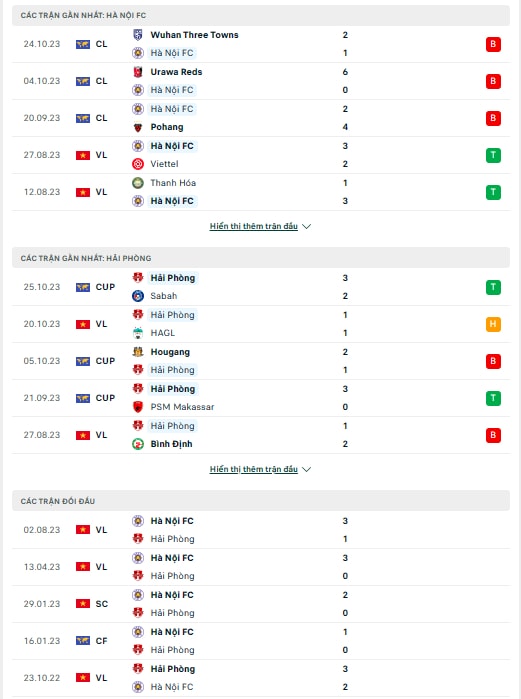
Task: Click the Hougang club crest icon
Action: tap(138, 352)
